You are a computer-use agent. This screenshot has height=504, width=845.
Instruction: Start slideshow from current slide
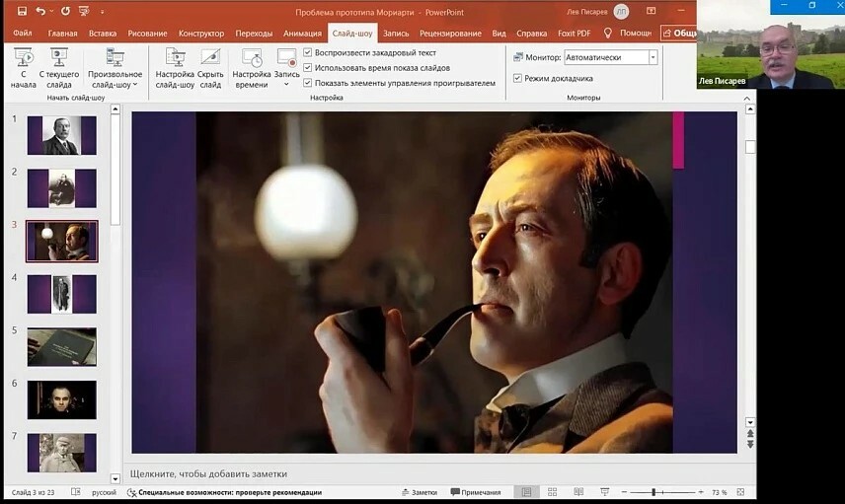click(58, 66)
